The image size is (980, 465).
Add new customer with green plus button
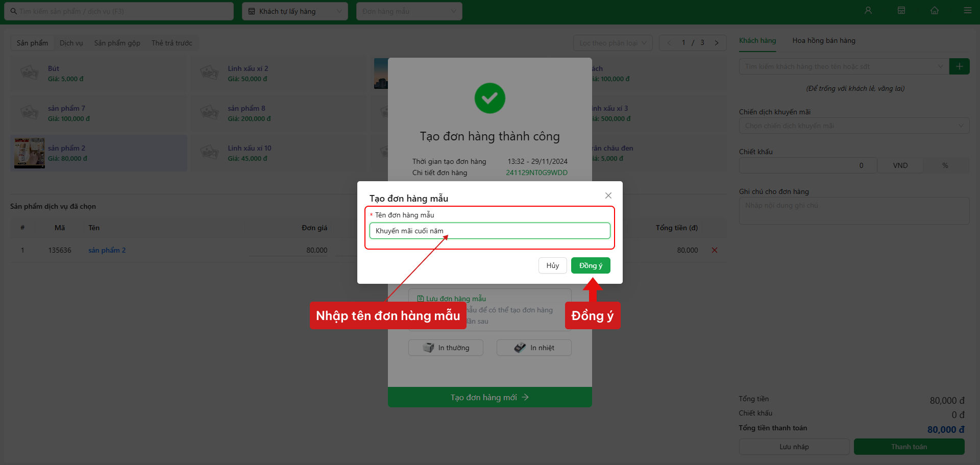coord(960,66)
